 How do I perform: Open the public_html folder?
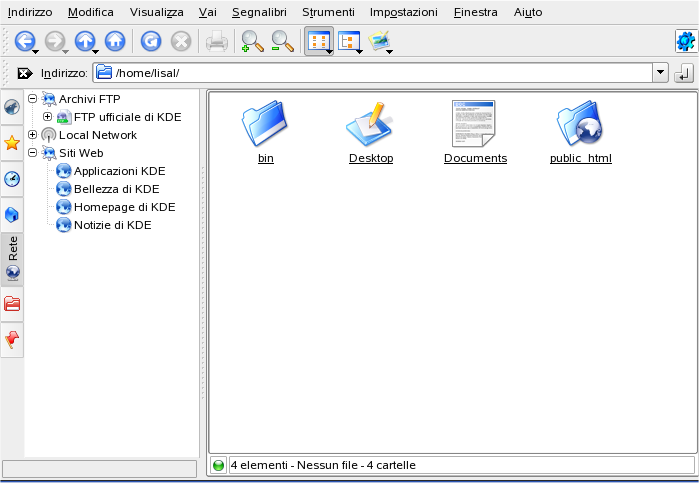580,132
